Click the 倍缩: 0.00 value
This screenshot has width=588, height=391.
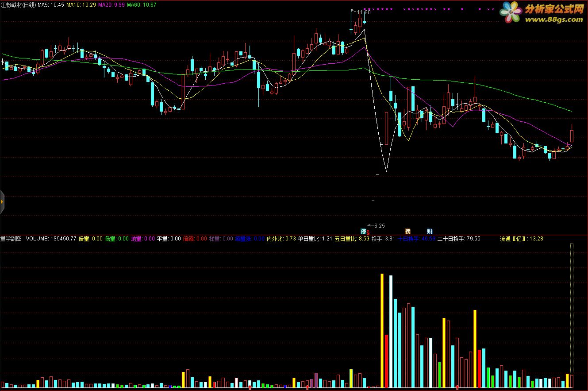(195, 239)
